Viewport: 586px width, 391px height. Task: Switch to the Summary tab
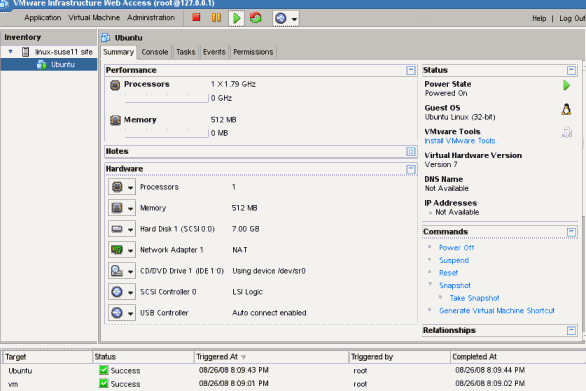click(x=118, y=52)
